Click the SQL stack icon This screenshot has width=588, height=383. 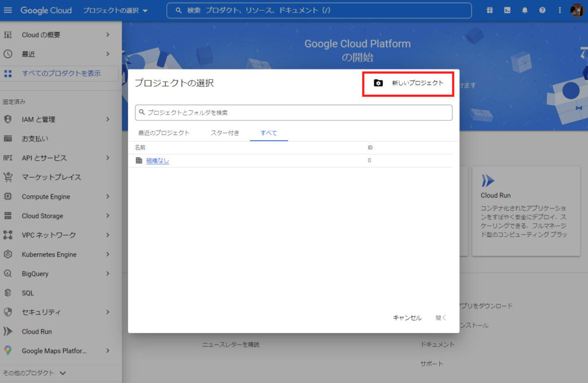(8, 293)
